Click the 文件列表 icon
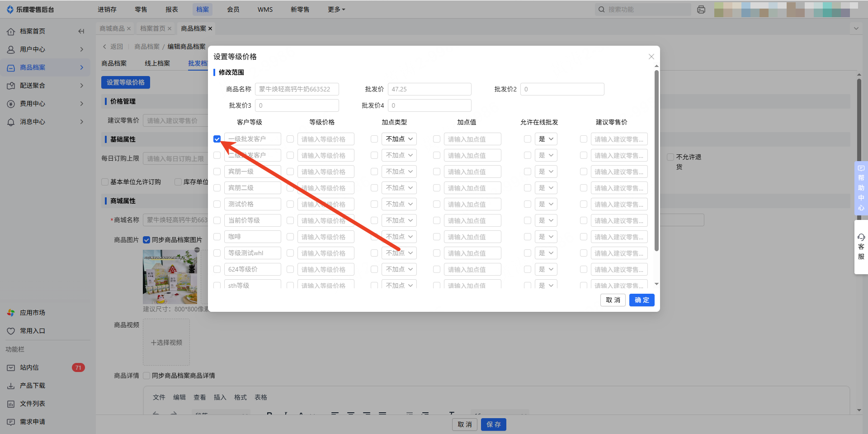The image size is (868, 434). [x=11, y=404]
